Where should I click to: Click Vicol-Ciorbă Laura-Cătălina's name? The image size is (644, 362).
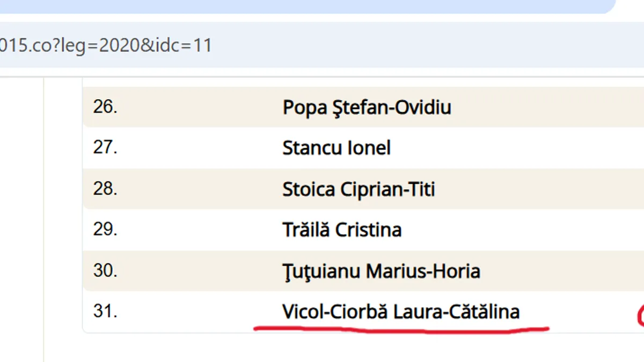(x=400, y=312)
